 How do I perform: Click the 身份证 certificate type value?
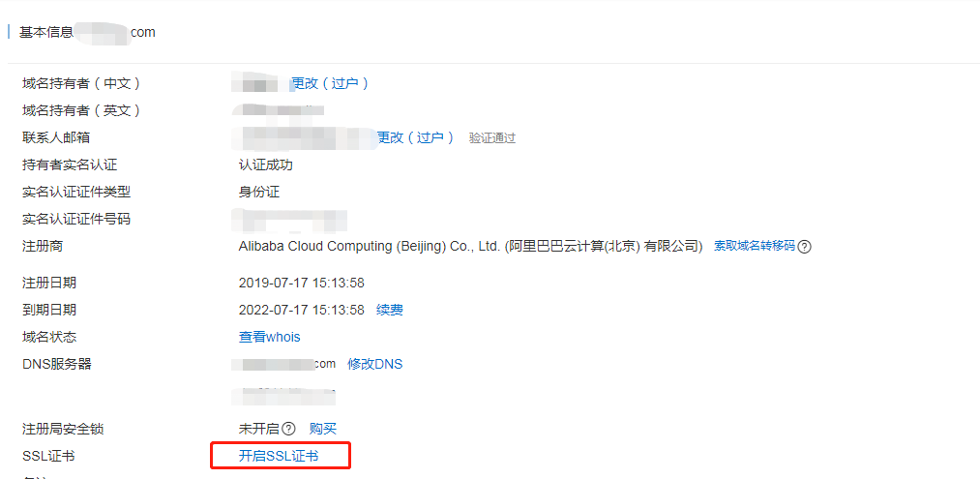pyautogui.click(x=258, y=192)
